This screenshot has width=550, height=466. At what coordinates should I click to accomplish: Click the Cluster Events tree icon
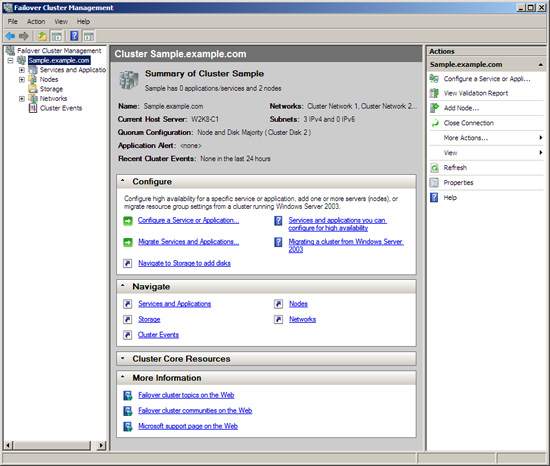click(33, 108)
